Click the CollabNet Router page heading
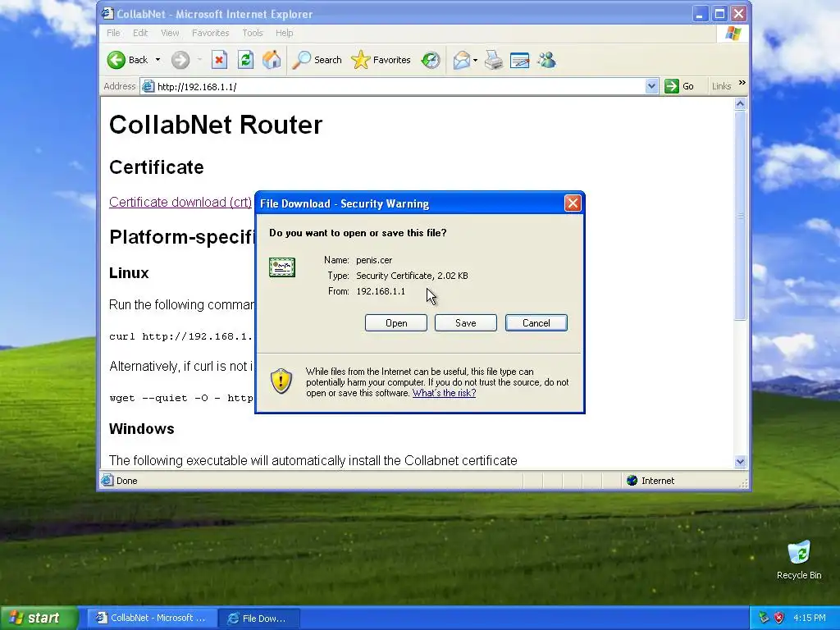Viewport: 840px width, 630px height. point(216,125)
